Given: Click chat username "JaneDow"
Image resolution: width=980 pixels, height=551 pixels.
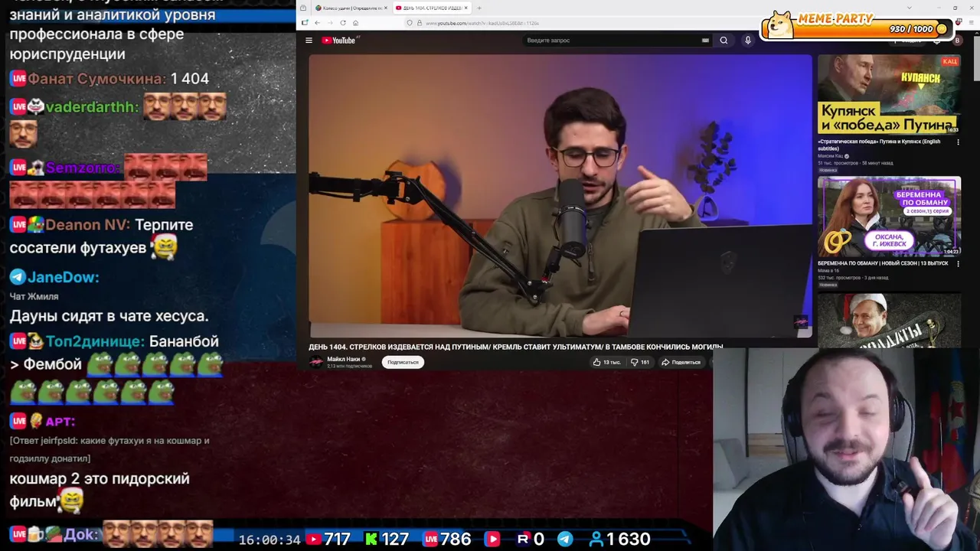Looking at the screenshot, I should point(64,277).
